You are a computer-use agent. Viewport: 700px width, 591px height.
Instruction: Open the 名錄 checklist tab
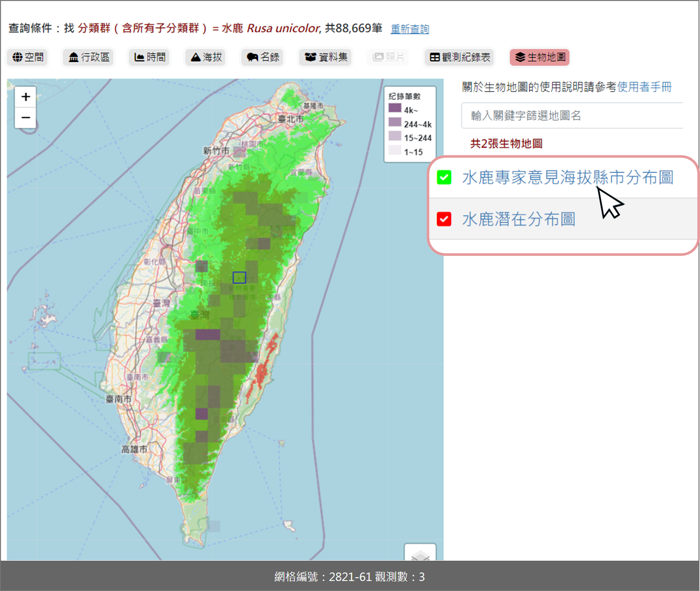pos(263,57)
